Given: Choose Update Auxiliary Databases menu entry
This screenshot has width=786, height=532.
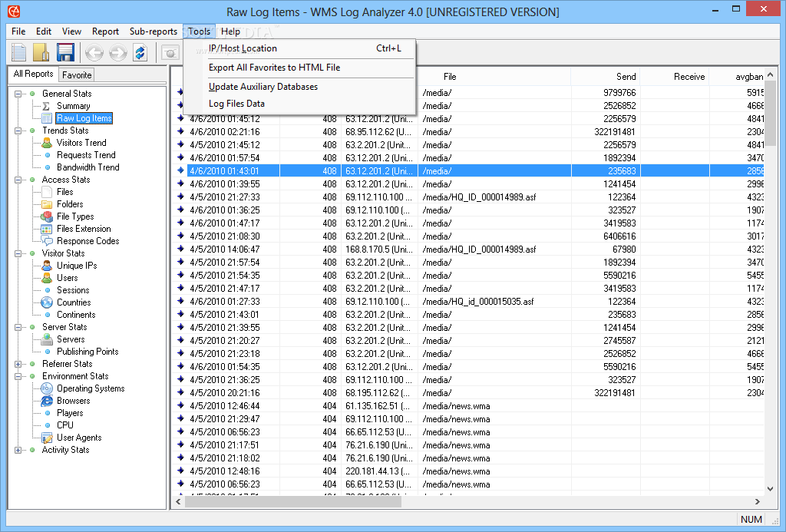Looking at the screenshot, I should 299,86.
